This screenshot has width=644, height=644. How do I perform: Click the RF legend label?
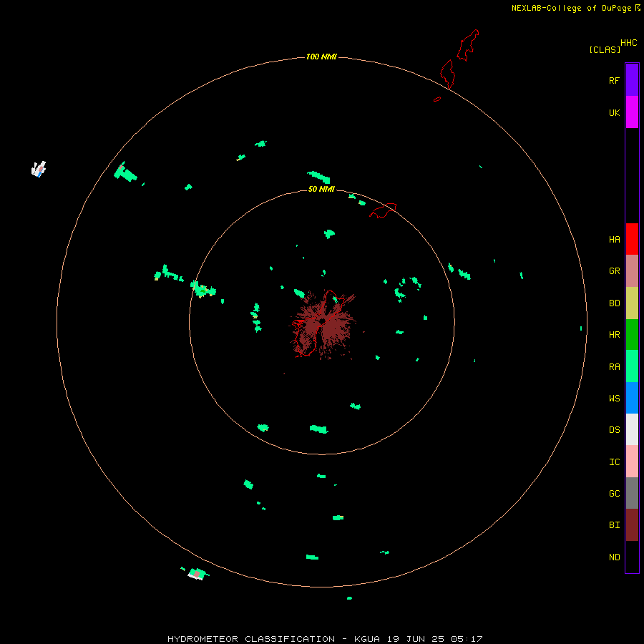coord(615,80)
